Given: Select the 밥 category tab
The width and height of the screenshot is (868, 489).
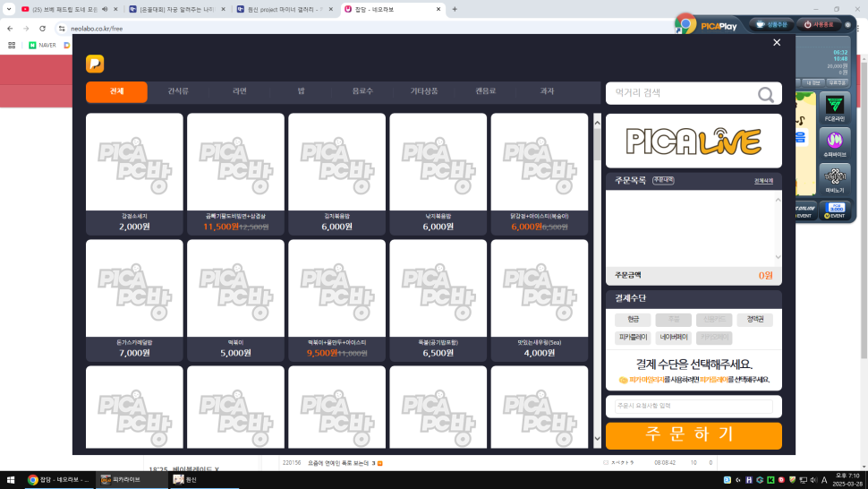Looking at the screenshot, I should click(302, 92).
